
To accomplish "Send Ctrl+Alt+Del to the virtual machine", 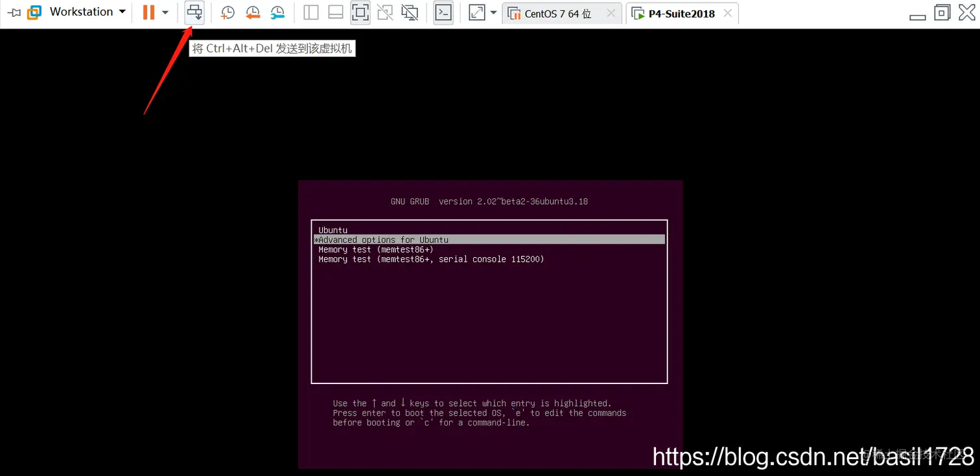I will coord(194,12).
